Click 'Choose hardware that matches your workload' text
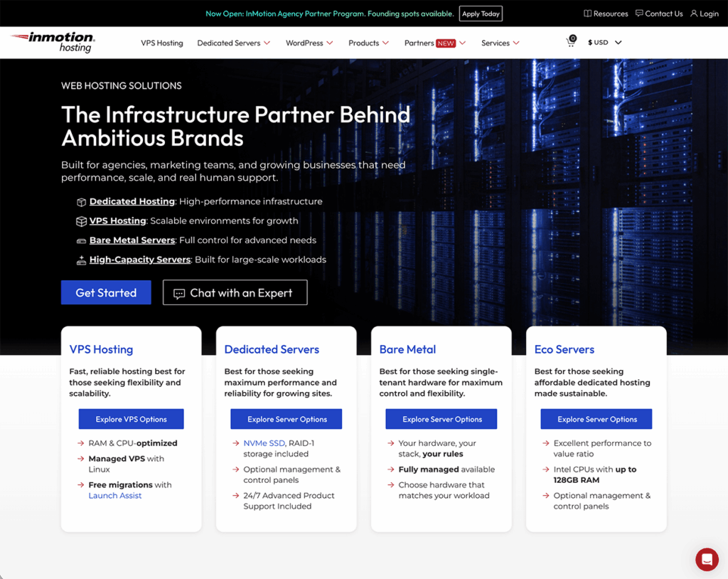 click(x=444, y=490)
